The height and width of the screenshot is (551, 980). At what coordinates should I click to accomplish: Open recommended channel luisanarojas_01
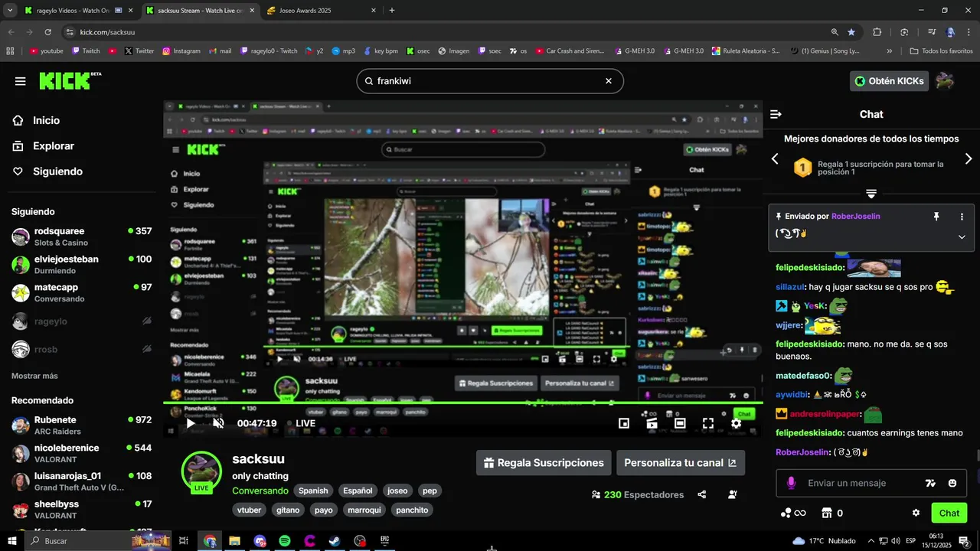click(x=81, y=481)
